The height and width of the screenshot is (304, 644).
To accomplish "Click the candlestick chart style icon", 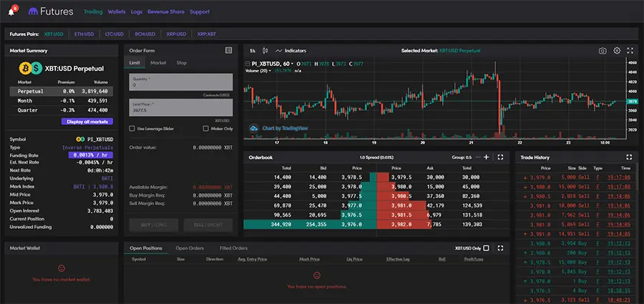I will point(265,51).
